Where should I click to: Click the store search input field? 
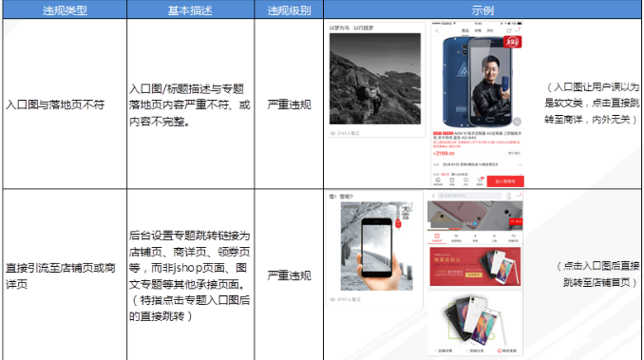[x=469, y=196]
